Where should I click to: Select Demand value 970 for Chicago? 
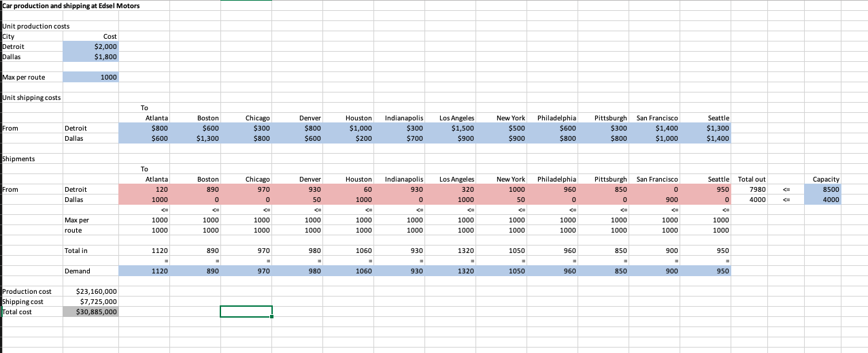(x=246, y=271)
